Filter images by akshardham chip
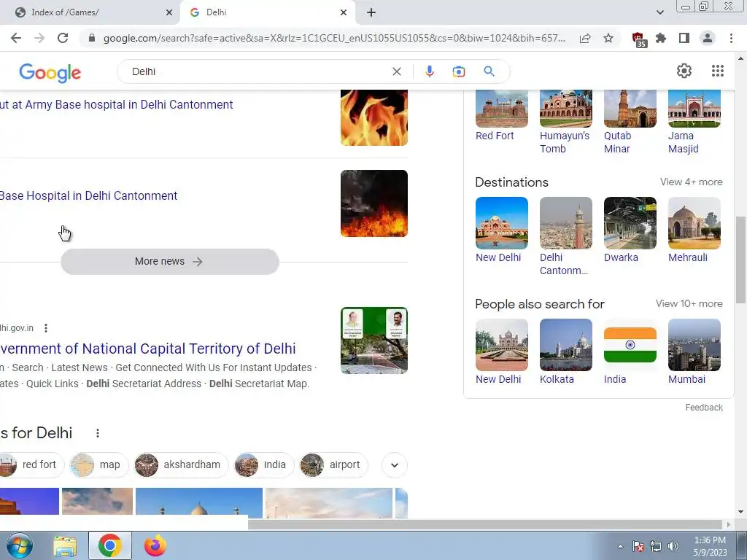 [181, 464]
